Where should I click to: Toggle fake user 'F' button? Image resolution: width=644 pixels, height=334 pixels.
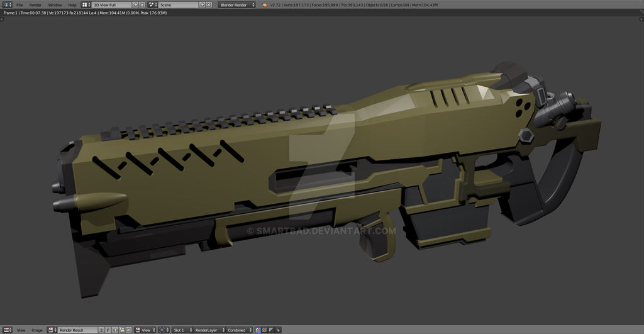coord(108,330)
